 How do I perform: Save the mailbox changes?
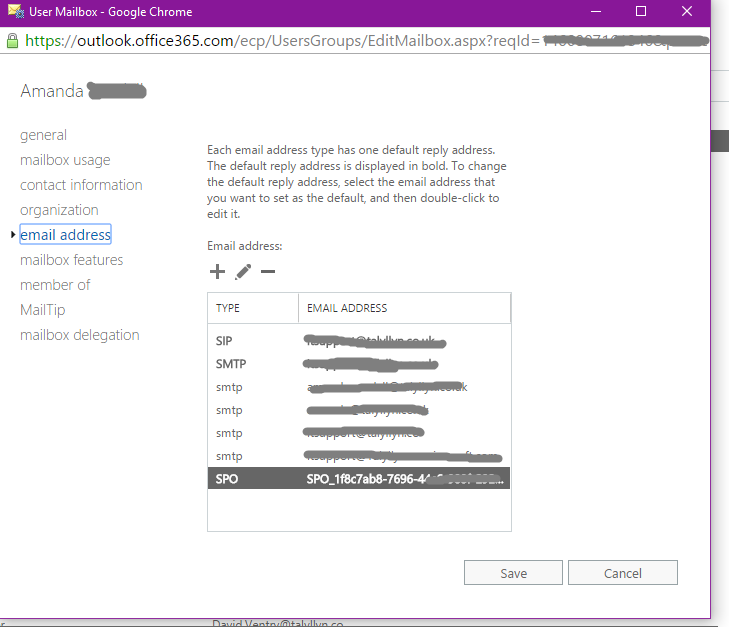pyautogui.click(x=513, y=573)
